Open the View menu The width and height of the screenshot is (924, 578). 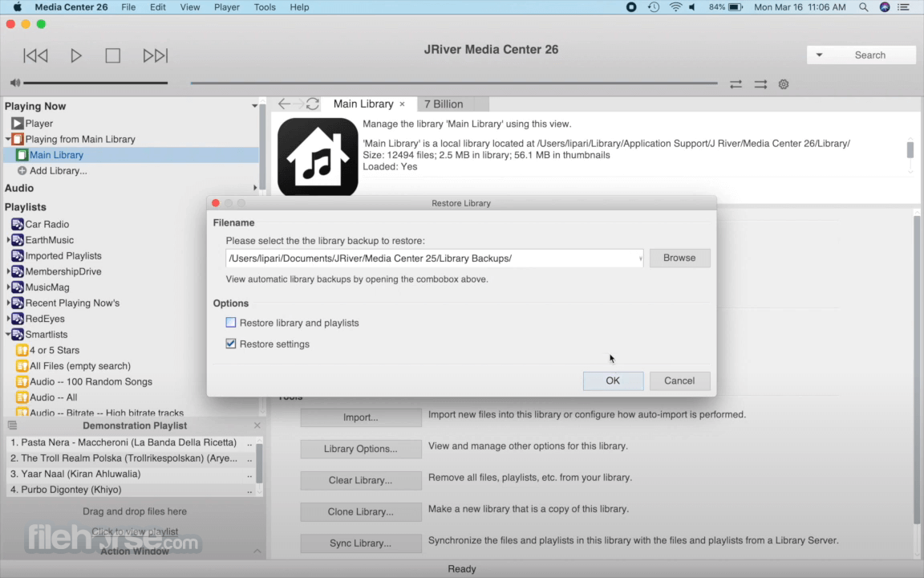[x=190, y=7]
